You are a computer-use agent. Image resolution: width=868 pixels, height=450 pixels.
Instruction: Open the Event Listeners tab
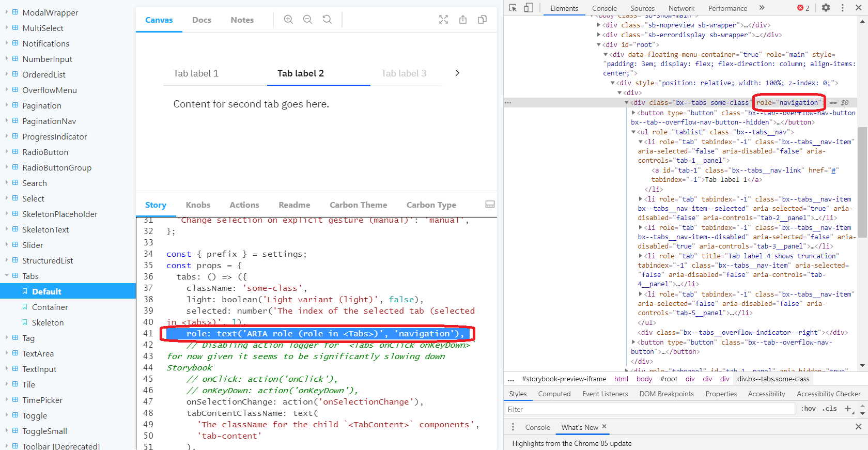tap(605, 394)
